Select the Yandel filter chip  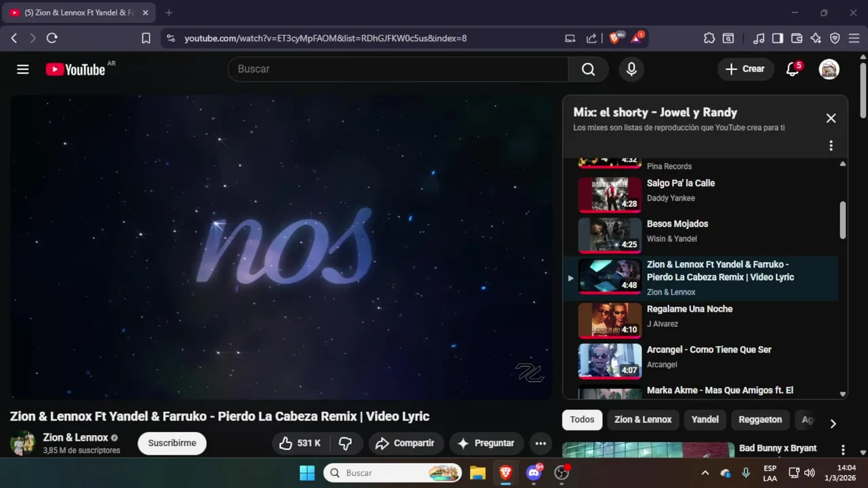705,420
